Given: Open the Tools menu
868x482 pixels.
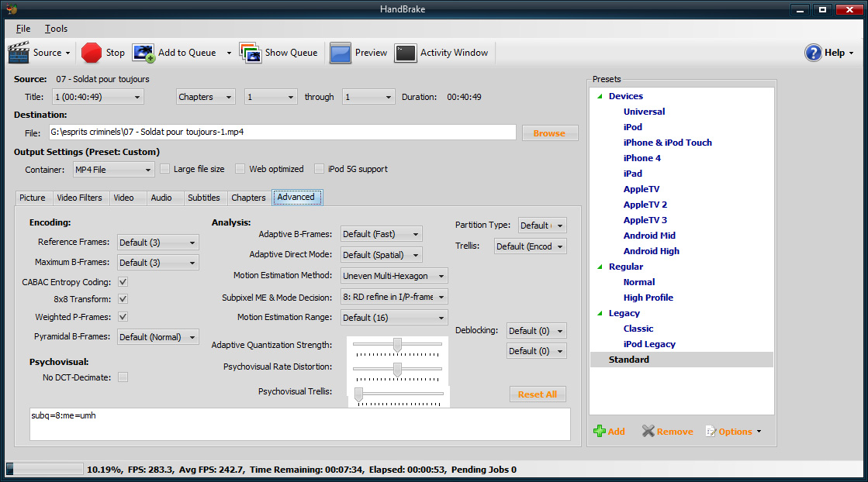Looking at the screenshot, I should 56,29.
